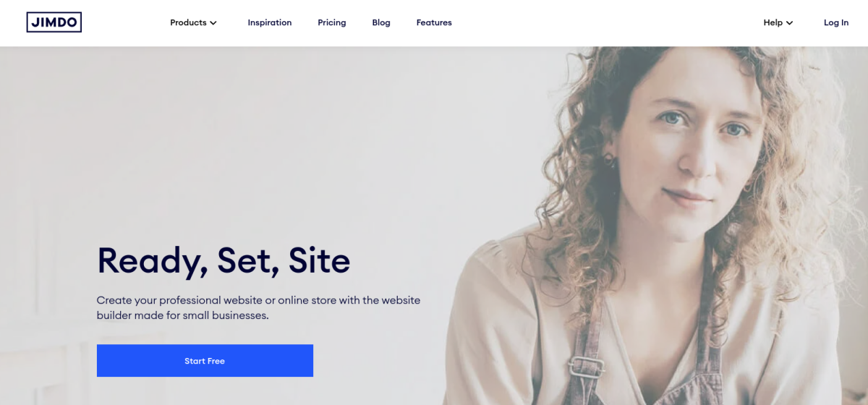Visit the Blog page
Screen dimensions: 868x405
click(x=381, y=22)
